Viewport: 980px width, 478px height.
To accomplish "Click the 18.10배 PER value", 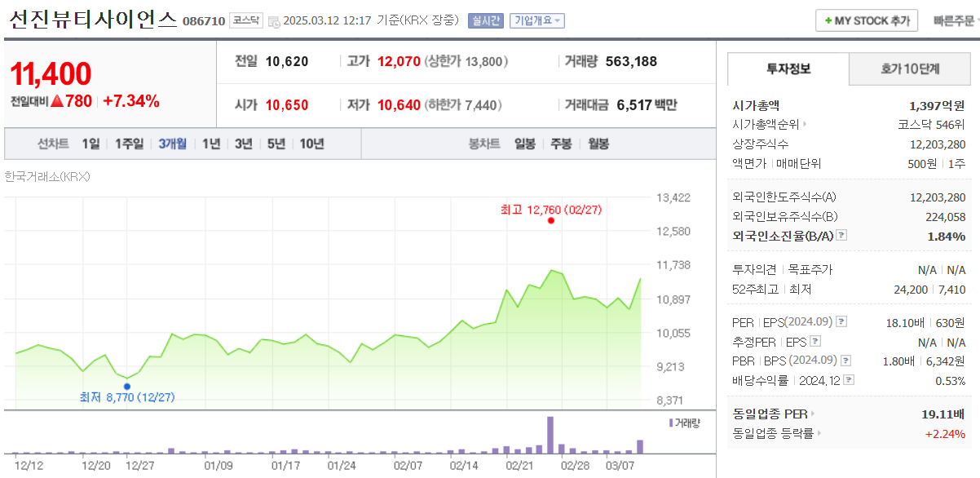I will point(905,322).
